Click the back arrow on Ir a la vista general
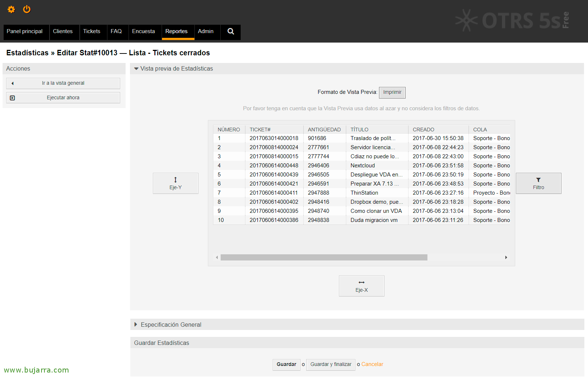 point(13,83)
